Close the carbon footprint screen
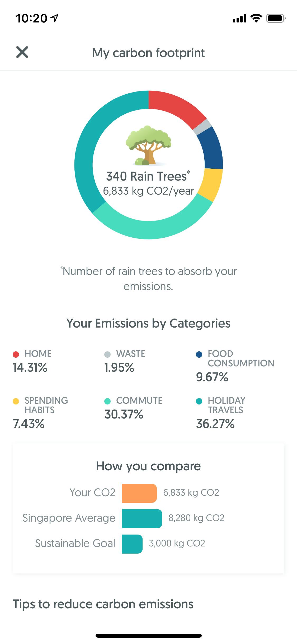297x644 pixels. (22, 52)
